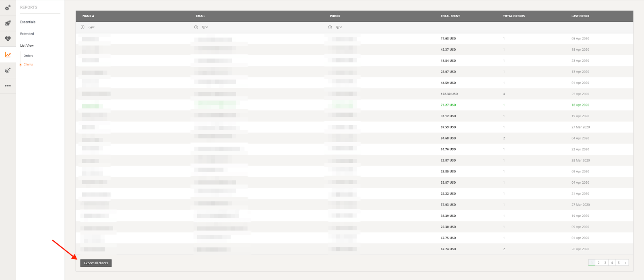Open the rocket launch sidebar icon
The image size is (644, 280).
click(8, 23)
